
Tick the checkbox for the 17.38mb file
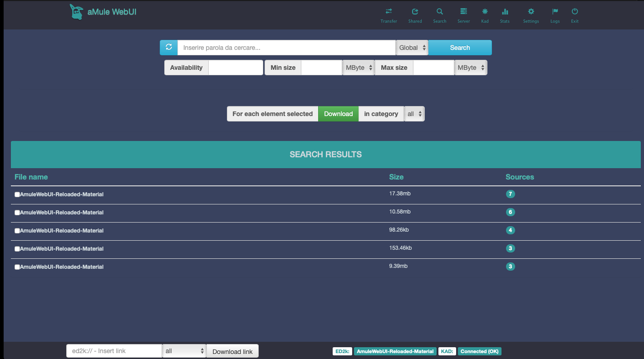tap(17, 194)
